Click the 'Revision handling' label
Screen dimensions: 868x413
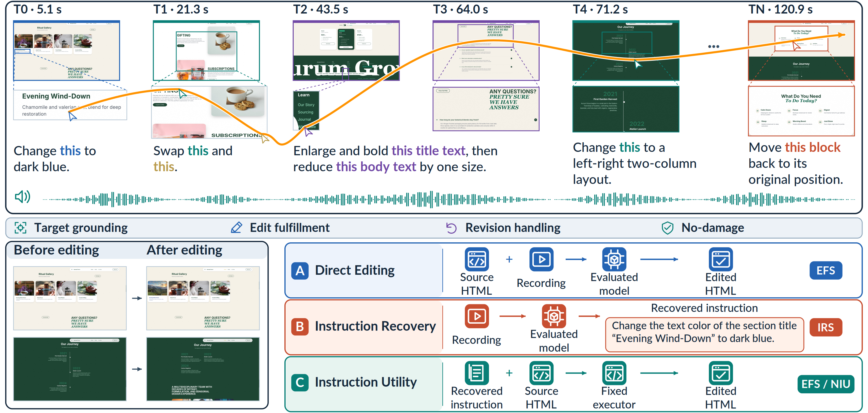pos(513,228)
